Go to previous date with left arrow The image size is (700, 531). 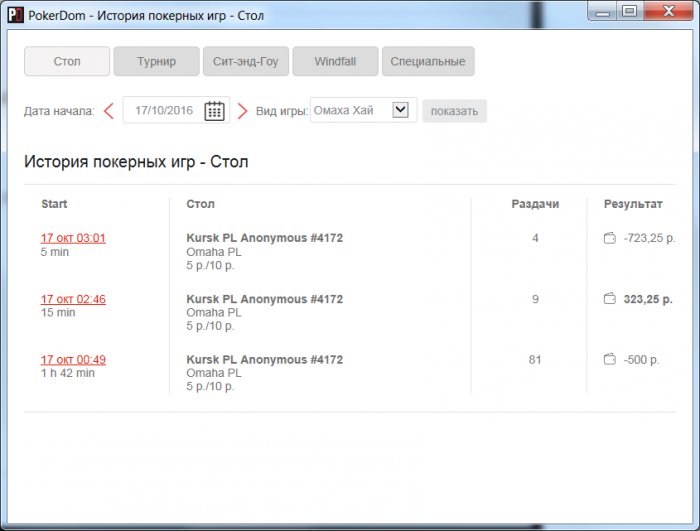click(x=108, y=111)
